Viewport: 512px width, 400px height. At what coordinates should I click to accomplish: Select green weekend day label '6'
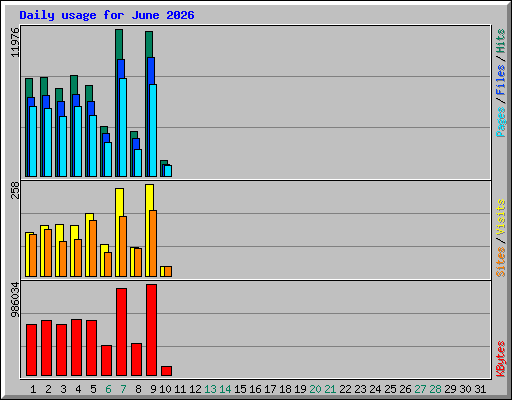point(108,389)
